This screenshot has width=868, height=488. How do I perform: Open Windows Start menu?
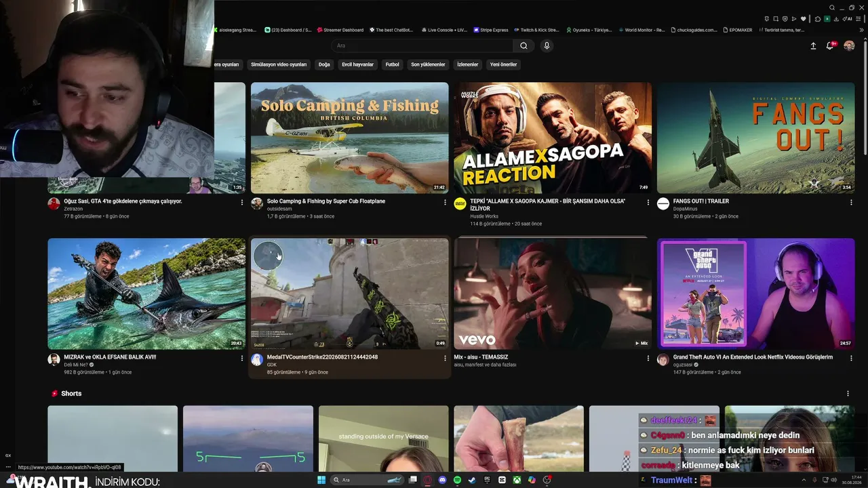(321, 480)
